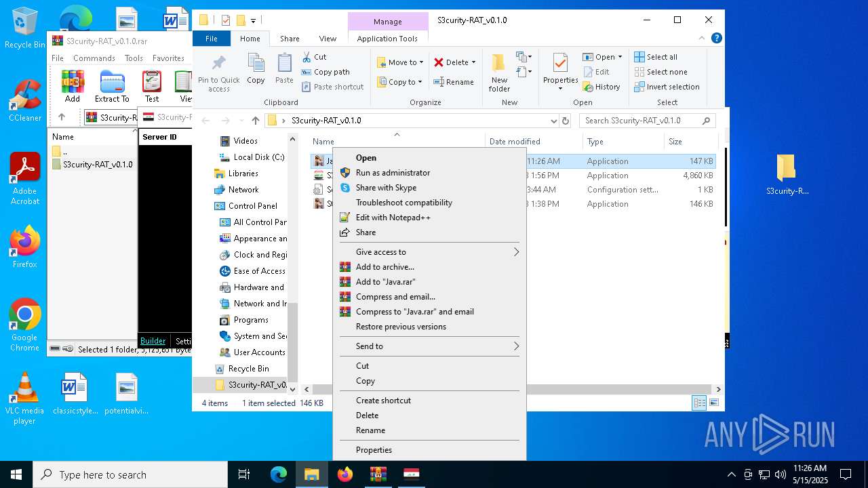Screen dimensions: 868x488
Task: Open CCleaner desktop shortcut
Action: tap(25, 100)
